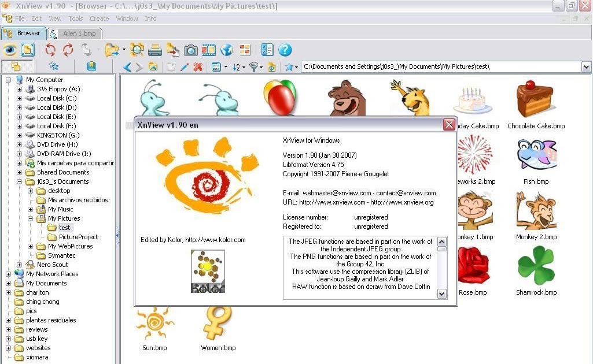Collapse the My Computer tree node
The width and height of the screenshot is (593, 364).
pos(8,80)
